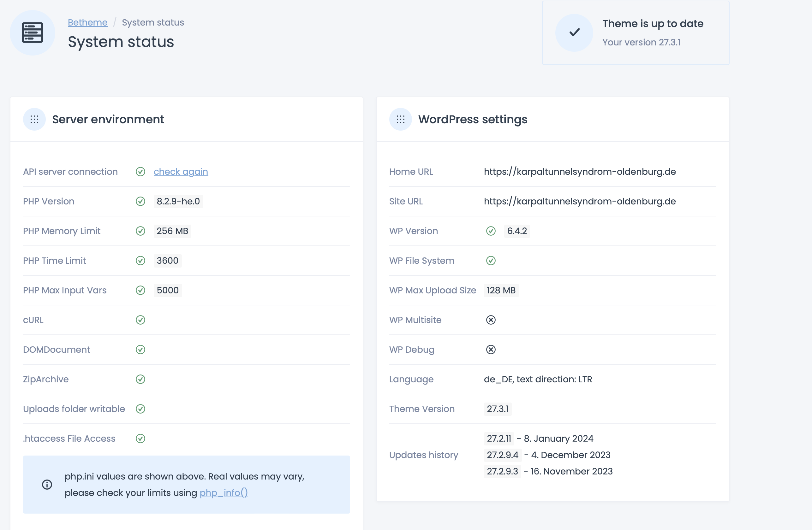This screenshot has height=530, width=812.
Task: Click the .htaccess File Access check icon
Action: (x=140, y=439)
